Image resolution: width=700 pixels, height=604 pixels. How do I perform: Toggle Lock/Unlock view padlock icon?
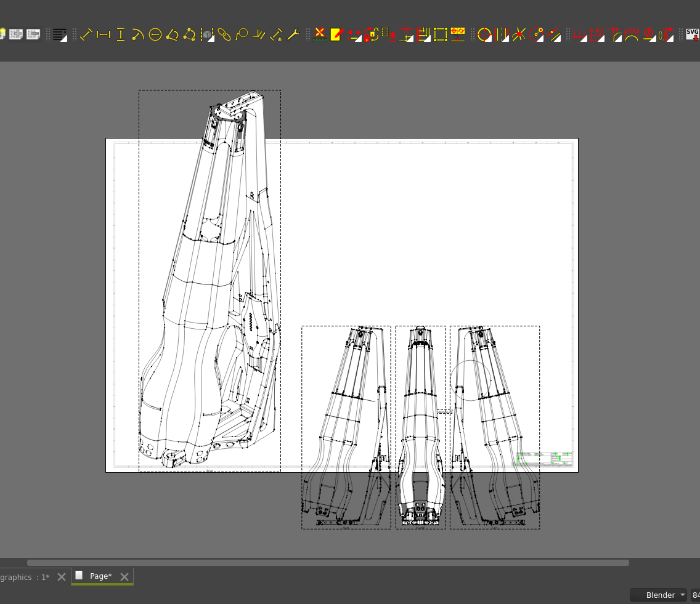(x=372, y=34)
